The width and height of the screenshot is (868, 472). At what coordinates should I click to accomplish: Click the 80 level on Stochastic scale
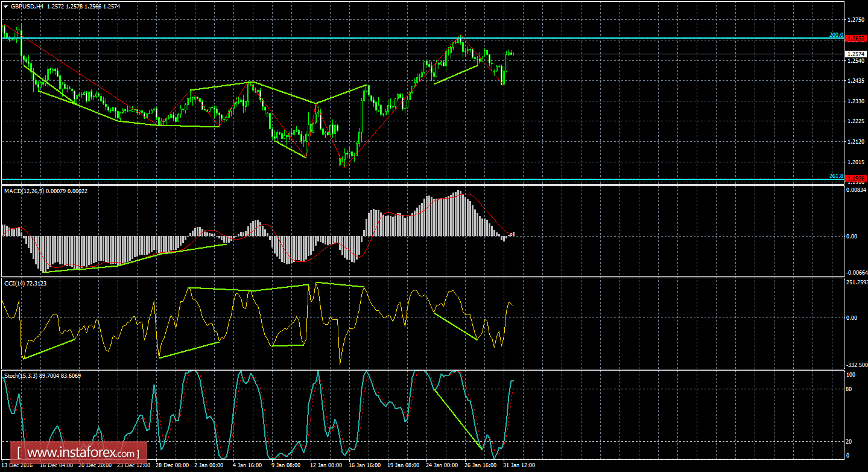pyautogui.click(x=848, y=389)
